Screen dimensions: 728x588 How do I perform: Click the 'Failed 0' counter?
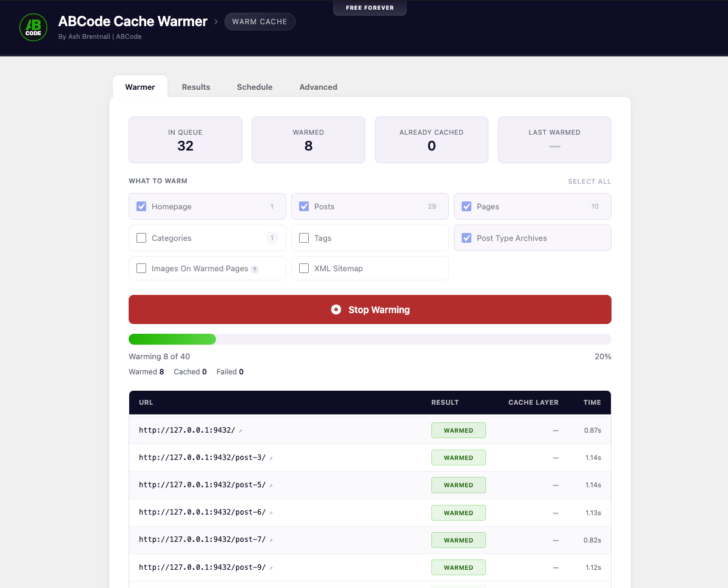(x=230, y=372)
